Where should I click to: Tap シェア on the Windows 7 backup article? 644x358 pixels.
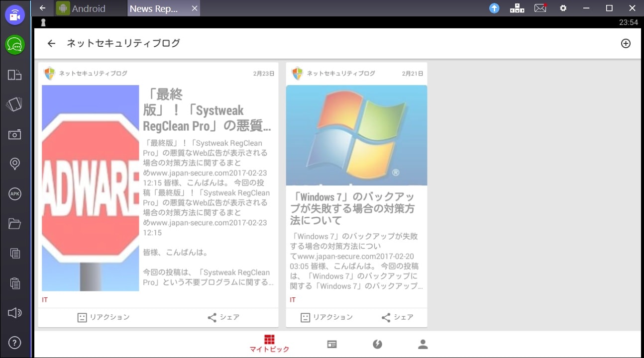pyautogui.click(x=397, y=317)
